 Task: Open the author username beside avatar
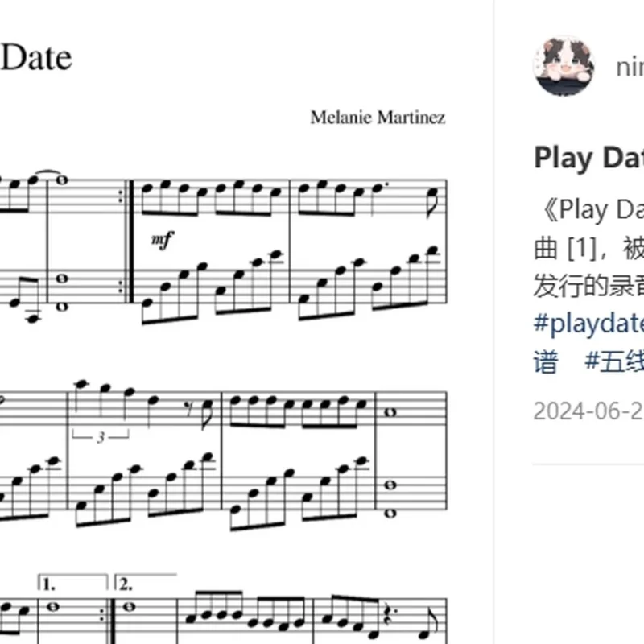tap(630, 67)
